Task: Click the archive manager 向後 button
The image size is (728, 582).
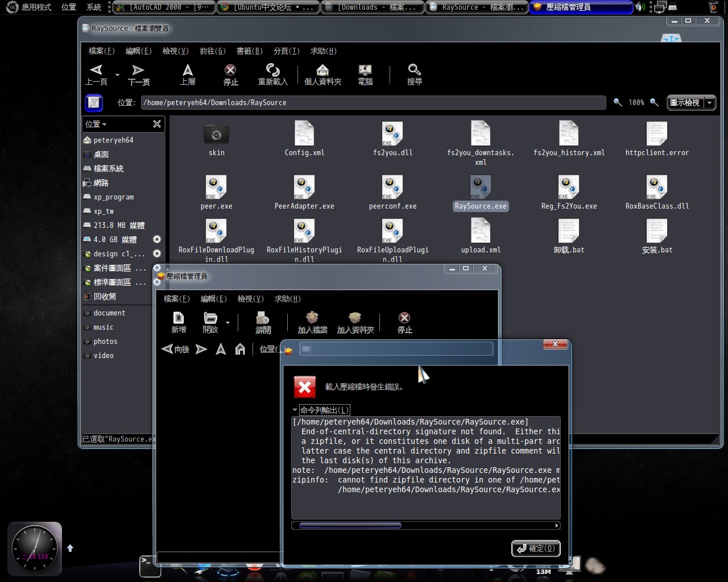Action: click(175, 349)
